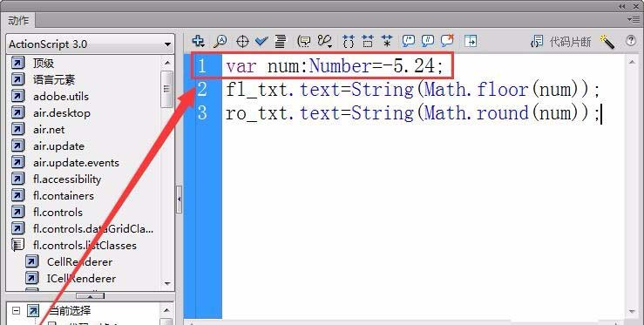Open the air.update.events package
This screenshot has width=644, height=325.
[76, 163]
